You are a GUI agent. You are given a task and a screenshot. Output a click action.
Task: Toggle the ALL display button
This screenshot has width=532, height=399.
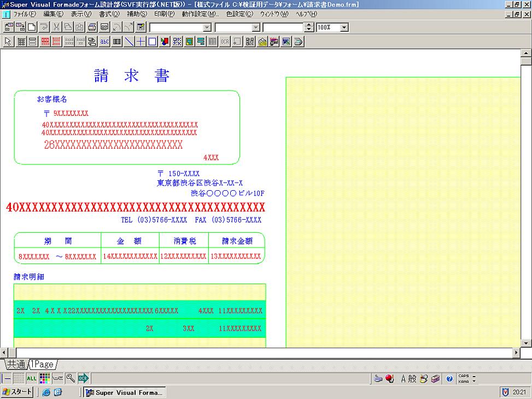click(32, 378)
